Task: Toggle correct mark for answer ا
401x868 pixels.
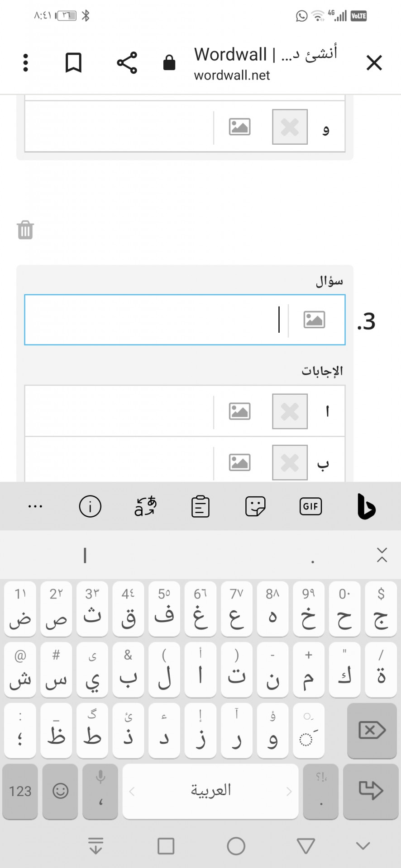Action: [290, 411]
